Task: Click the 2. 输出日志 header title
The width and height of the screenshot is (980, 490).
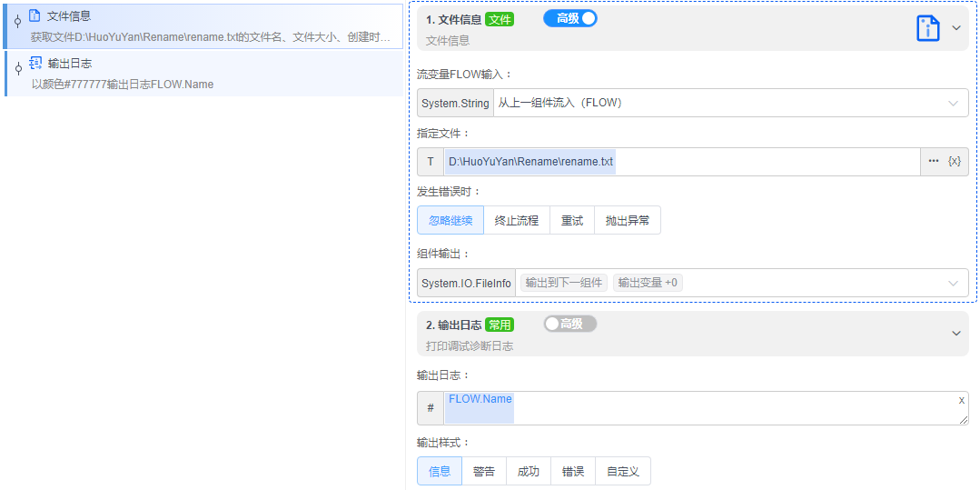Action: click(x=454, y=325)
